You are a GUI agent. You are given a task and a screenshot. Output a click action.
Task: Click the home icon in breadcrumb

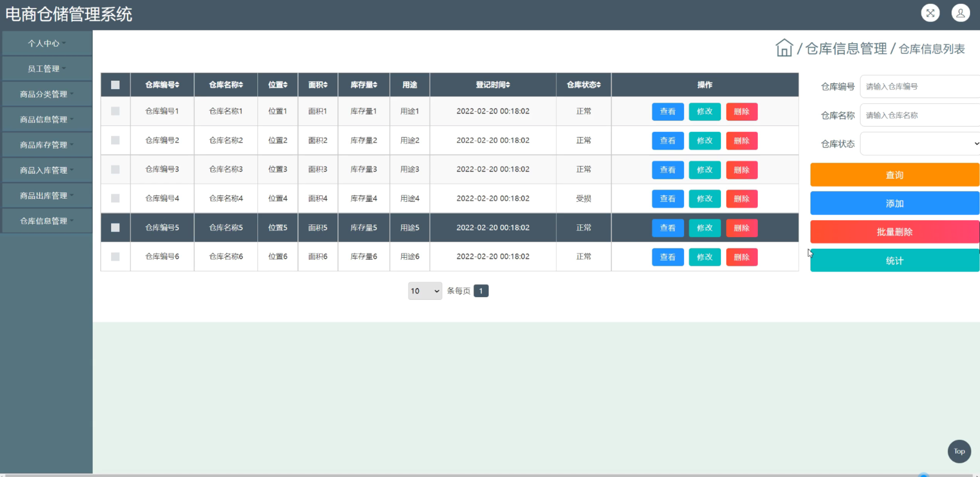pyautogui.click(x=784, y=48)
